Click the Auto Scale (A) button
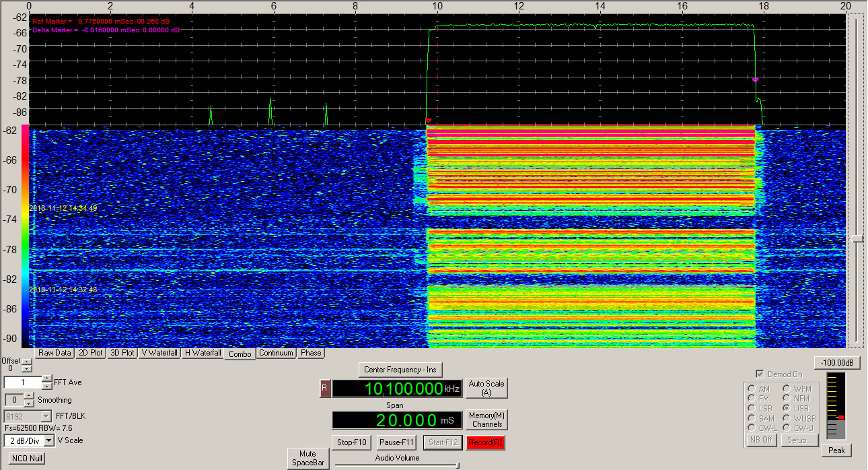This screenshot has height=470, width=868. coord(486,388)
